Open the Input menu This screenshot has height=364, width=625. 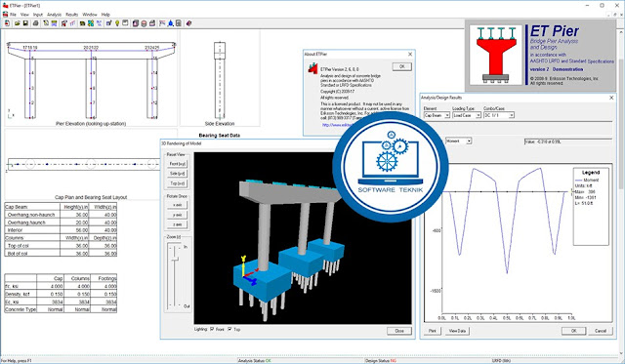click(38, 15)
